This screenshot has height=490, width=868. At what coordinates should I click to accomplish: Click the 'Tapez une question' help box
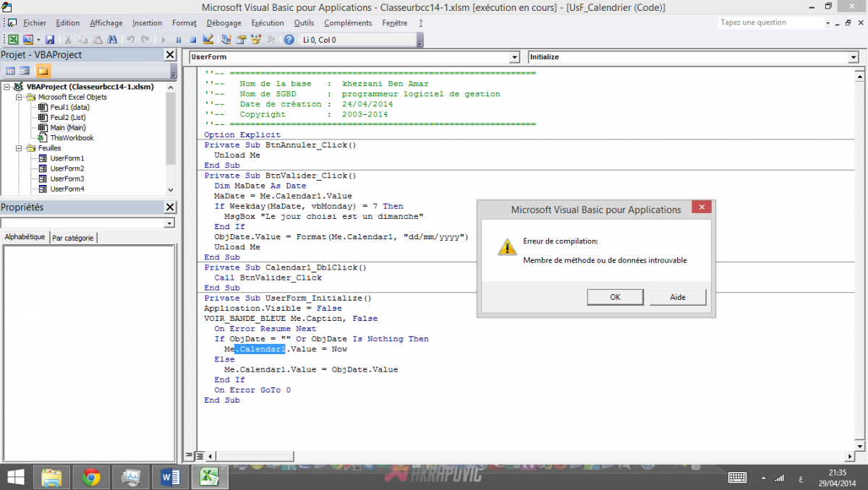[x=771, y=22]
